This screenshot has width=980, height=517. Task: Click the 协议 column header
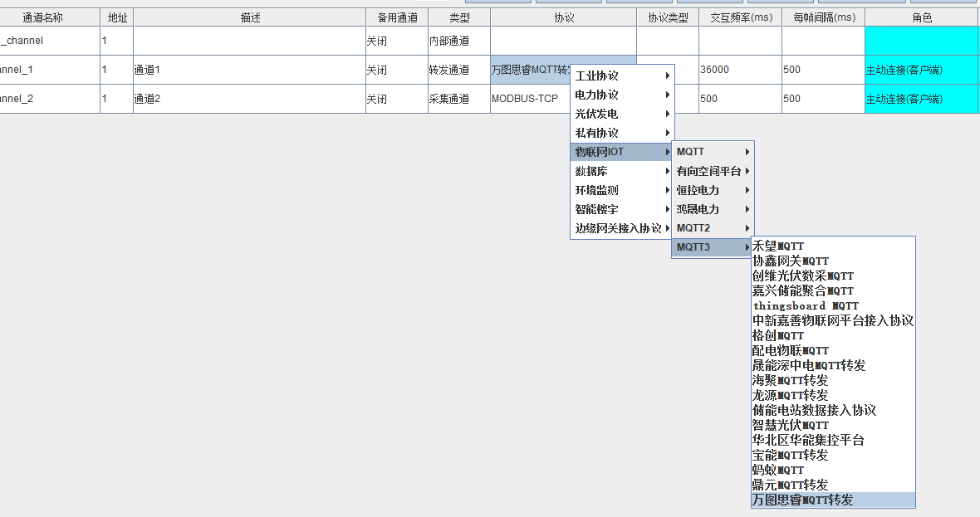(x=563, y=17)
